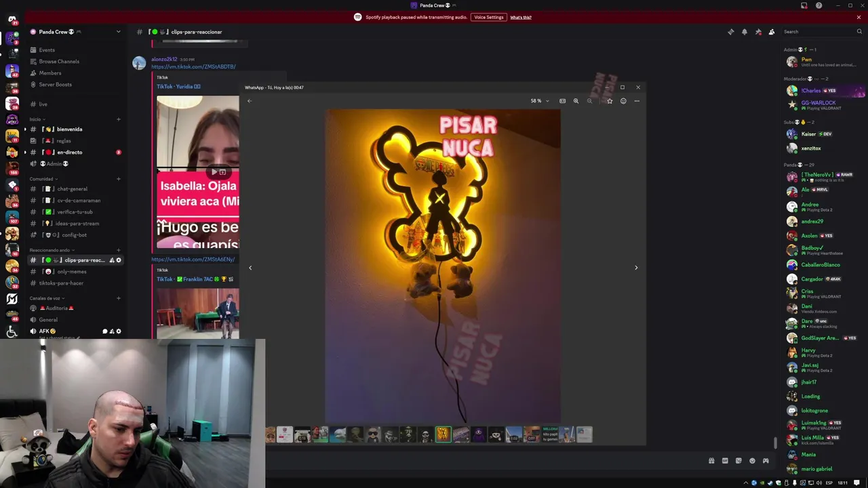The width and height of the screenshot is (868, 488).
Task: Open the only-memes channel
Action: 71,272
